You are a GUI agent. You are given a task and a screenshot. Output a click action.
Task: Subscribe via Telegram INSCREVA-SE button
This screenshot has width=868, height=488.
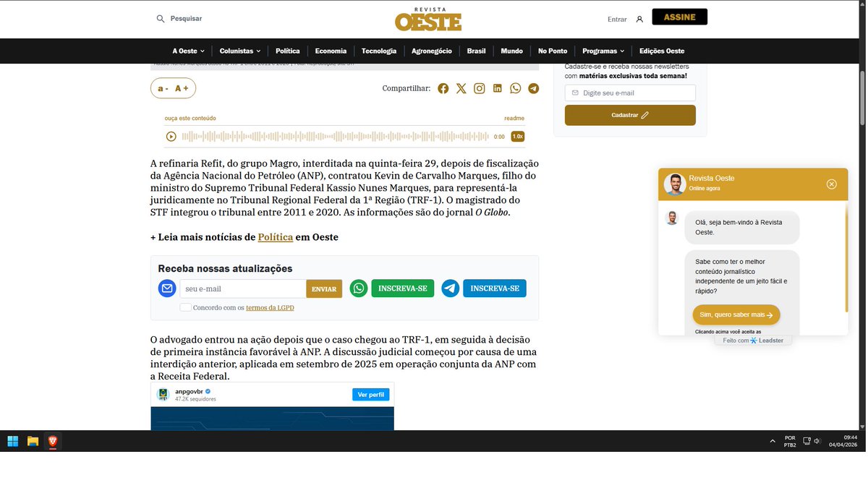(495, 288)
